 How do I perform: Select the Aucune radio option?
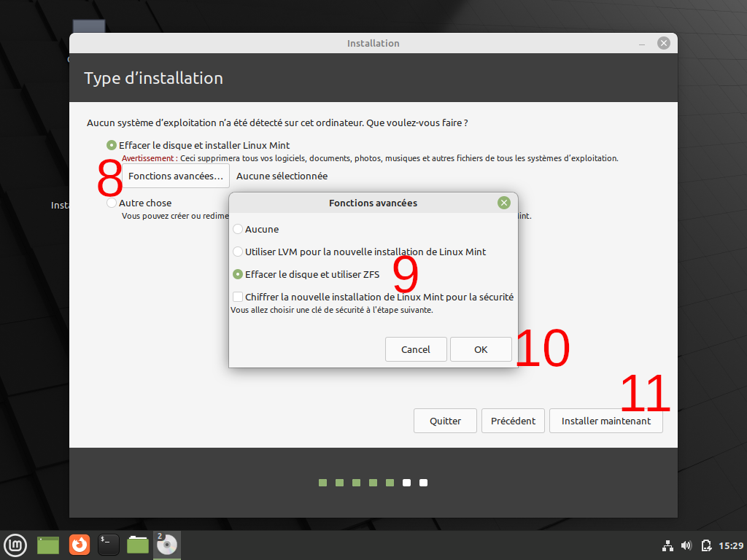[x=237, y=229]
